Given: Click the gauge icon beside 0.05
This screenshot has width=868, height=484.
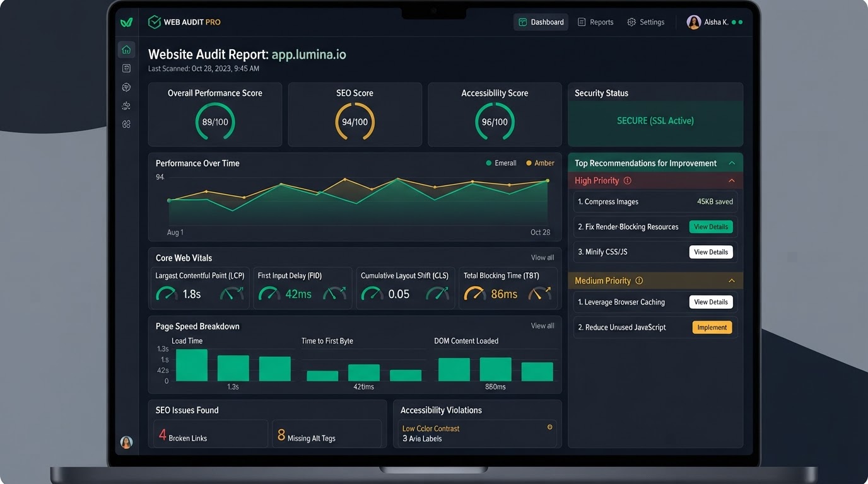Looking at the screenshot, I should 372,294.
